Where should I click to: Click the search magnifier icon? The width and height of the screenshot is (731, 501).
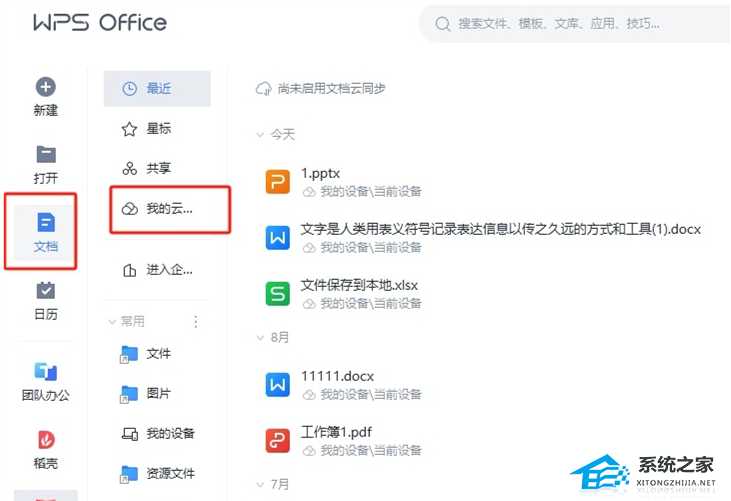[442, 24]
